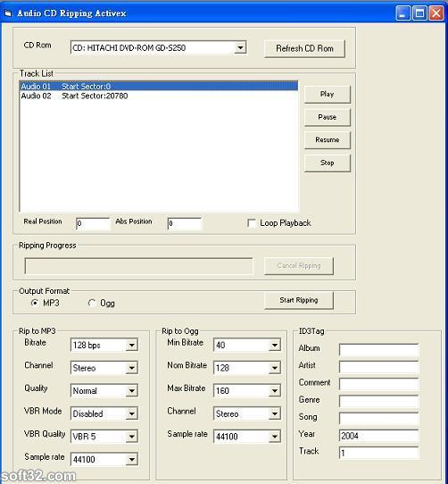Select the MP3 output format radio button

[x=35, y=303]
